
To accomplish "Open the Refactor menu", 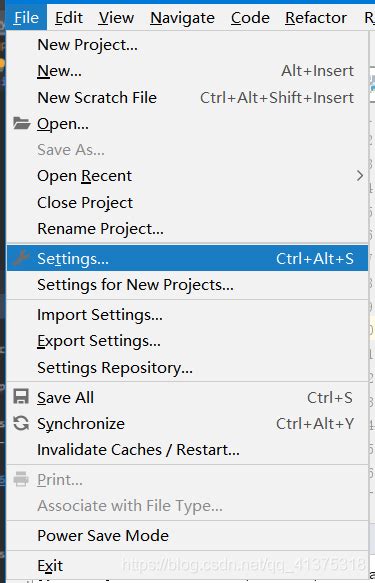I will [x=316, y=17].
